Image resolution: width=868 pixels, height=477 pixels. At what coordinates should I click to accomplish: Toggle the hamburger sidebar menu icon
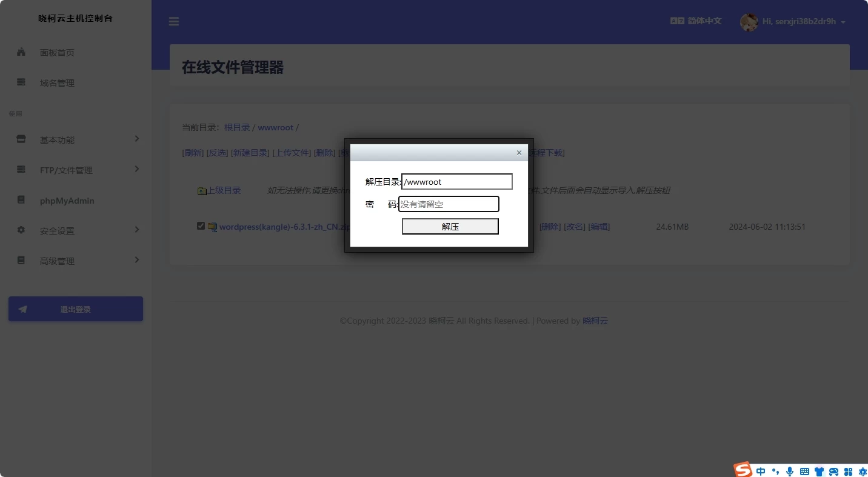174,22
